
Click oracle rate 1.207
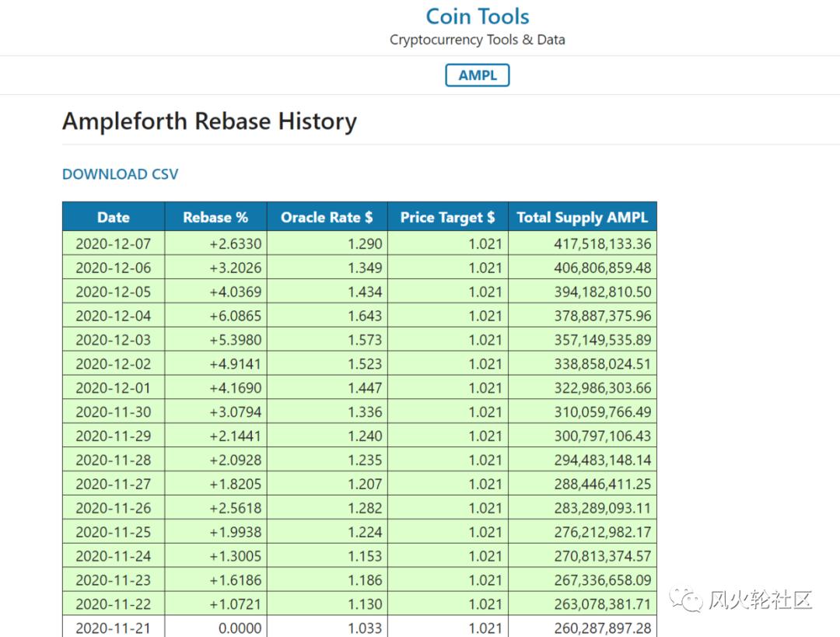365,485
